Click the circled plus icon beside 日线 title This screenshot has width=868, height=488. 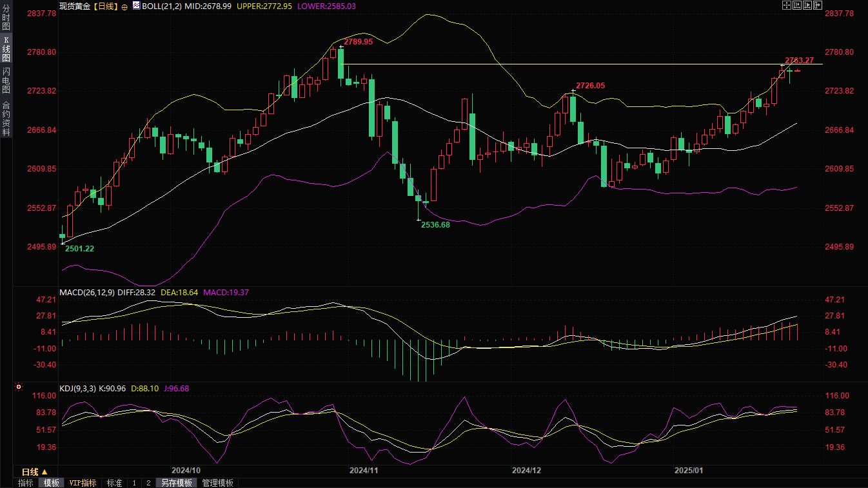click(x=124, y=6)
